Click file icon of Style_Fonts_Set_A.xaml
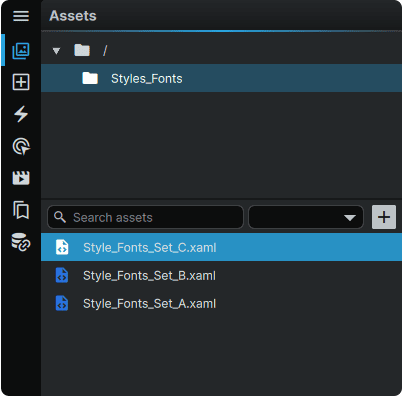 point(62,303)
